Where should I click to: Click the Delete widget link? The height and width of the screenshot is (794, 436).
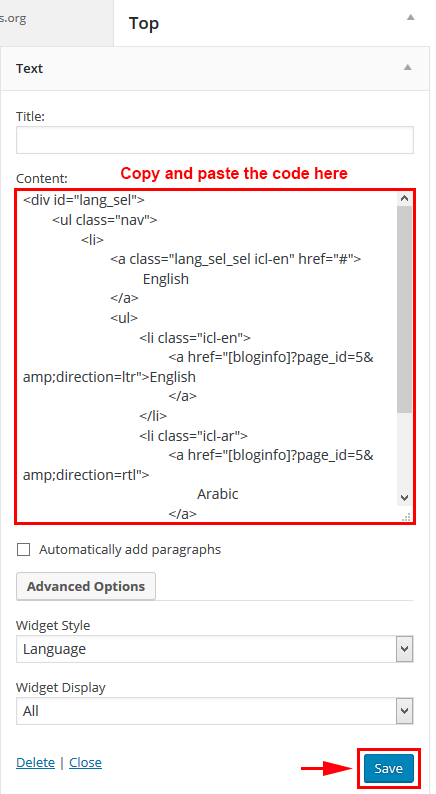pos(35,762)
